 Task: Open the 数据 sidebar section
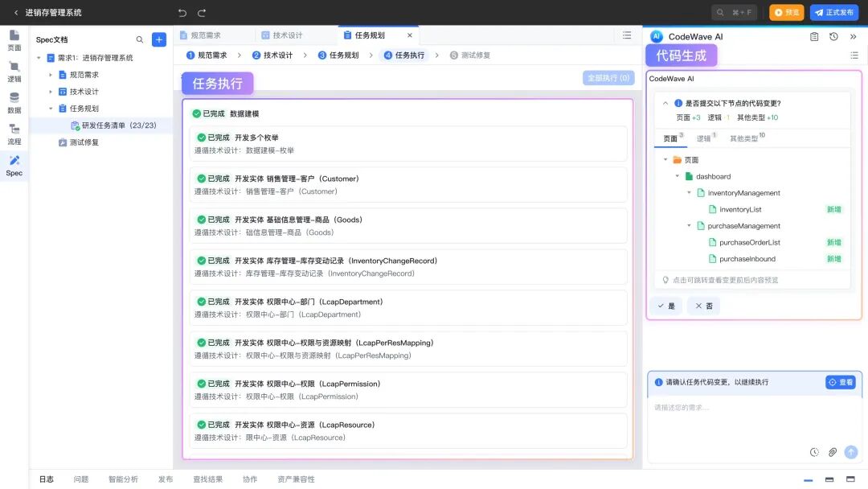(14, 103)
